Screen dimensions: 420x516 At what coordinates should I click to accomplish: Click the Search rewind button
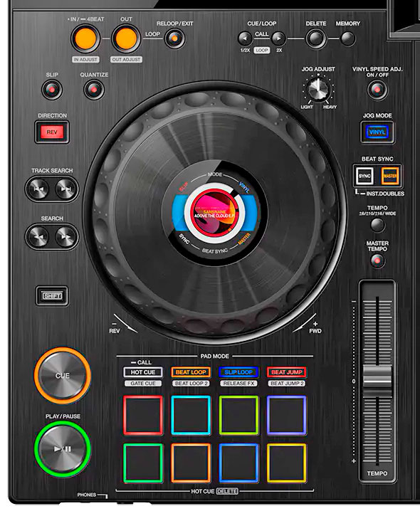pyautogui.click(x=39, y=236)
